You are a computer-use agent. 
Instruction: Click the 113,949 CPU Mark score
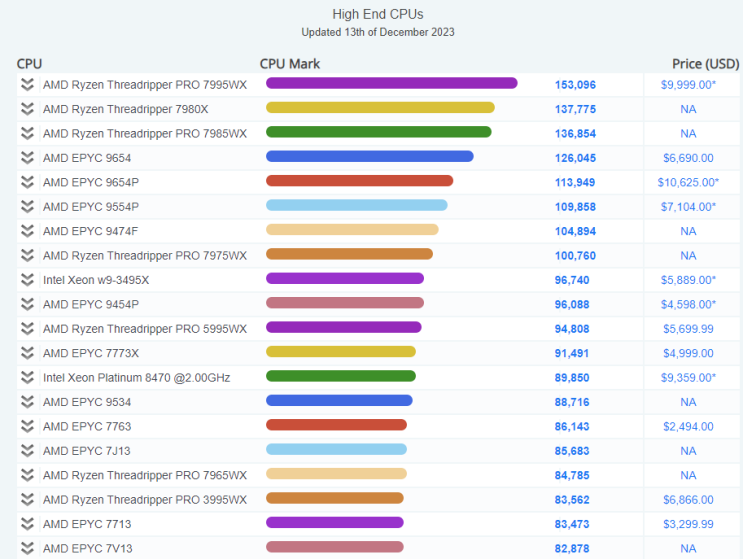[x=575, y=182]
